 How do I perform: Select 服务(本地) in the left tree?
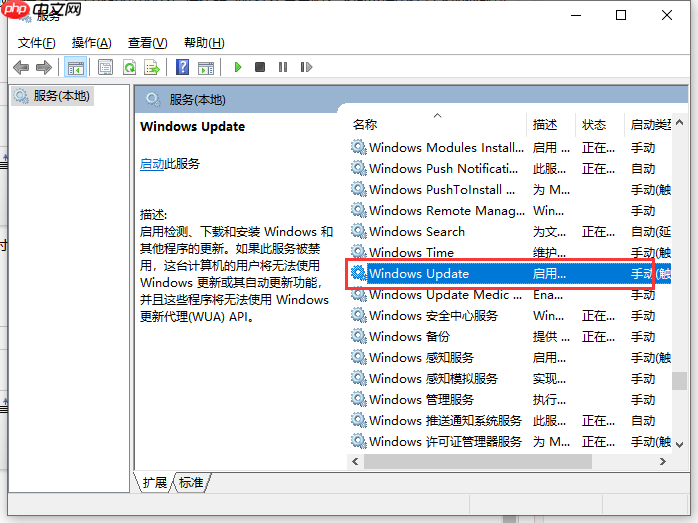tap(53, 96)
